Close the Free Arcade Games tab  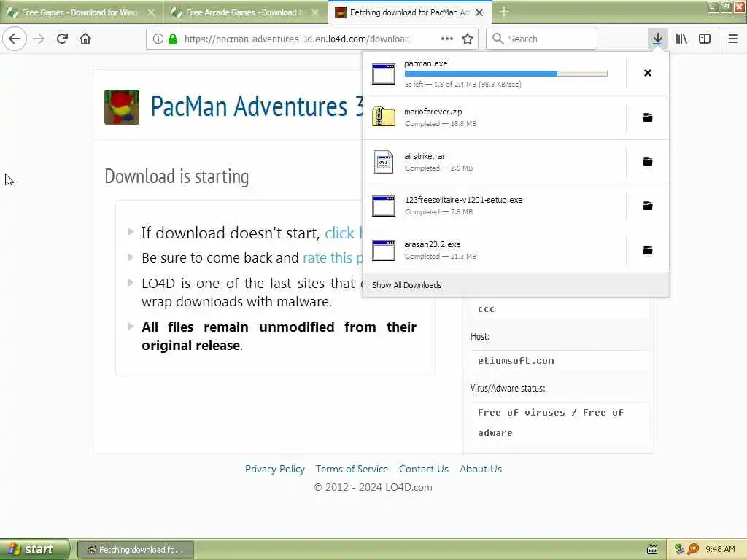click(315, 12)
